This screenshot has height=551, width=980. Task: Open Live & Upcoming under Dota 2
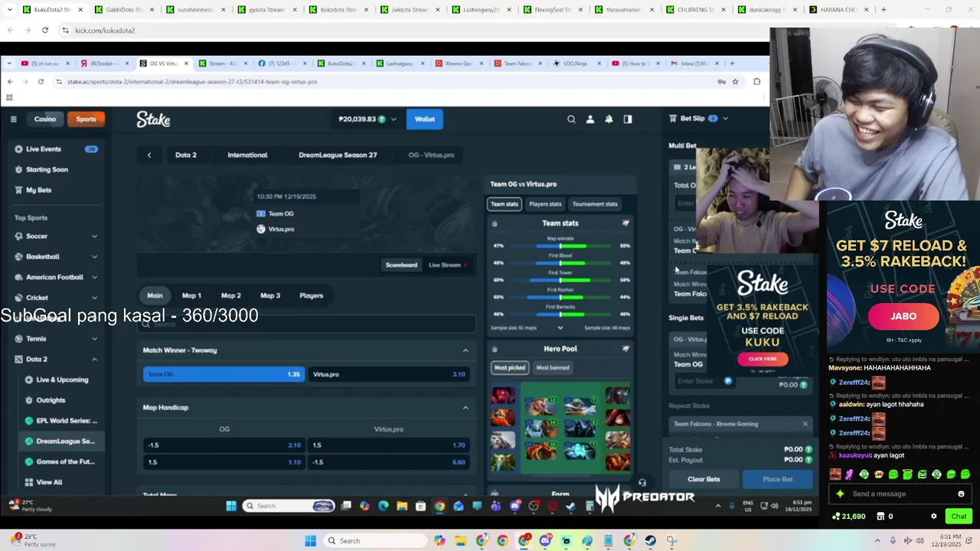61,380
